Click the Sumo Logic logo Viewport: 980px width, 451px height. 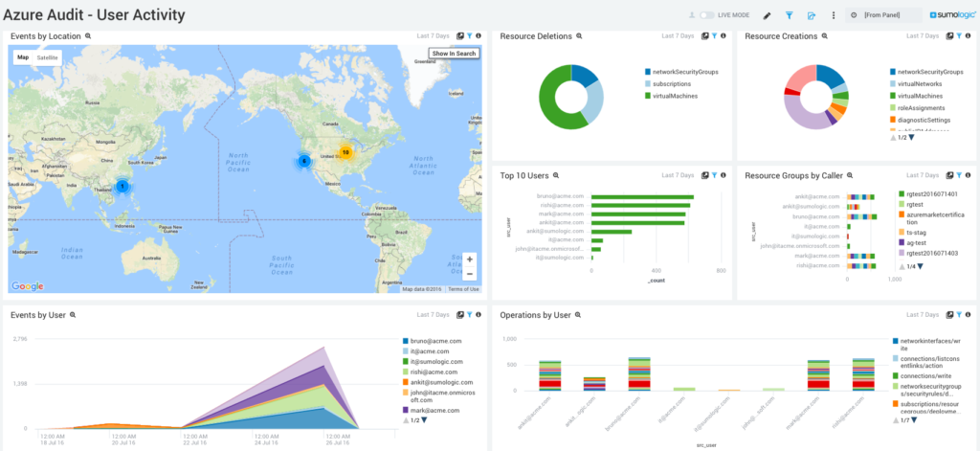[953, 15]
